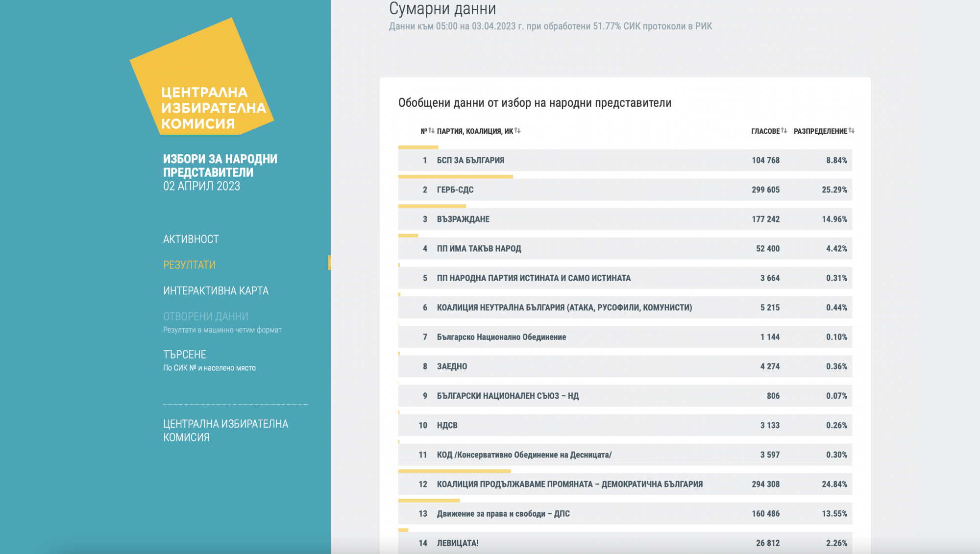Select КОАЛИЦИЯ ПРОДЪЛЖАВАМЕ ПРОМЯНАТА – ДЕМОКРАТИЧНА БЪЛГАРИЯ row
The height and width of the screenshot is (554, 980).
625,484
